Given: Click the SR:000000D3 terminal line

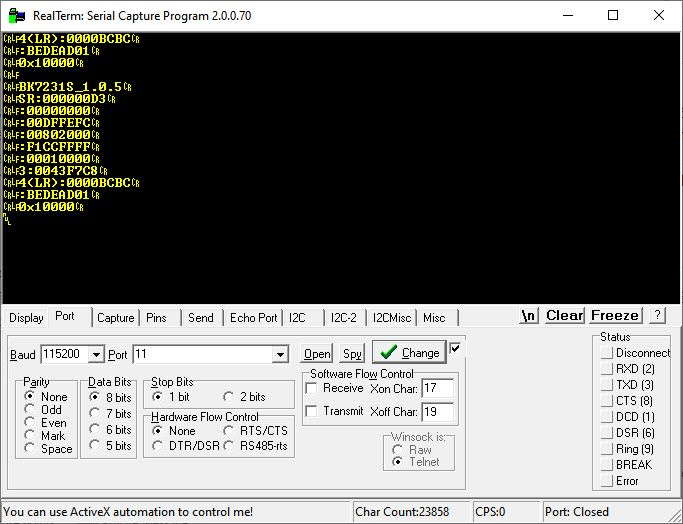Looking at the screenshot, I should (59, 99).
